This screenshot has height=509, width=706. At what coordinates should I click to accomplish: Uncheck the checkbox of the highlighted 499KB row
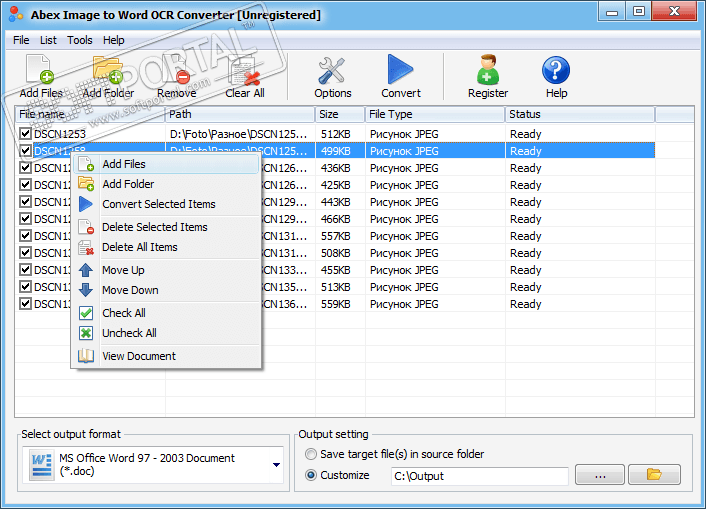25,150
